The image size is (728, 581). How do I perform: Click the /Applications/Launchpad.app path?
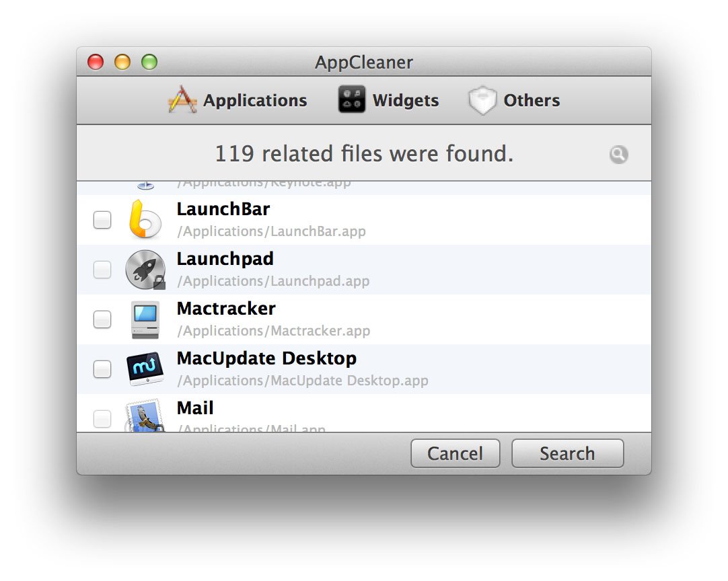point(273,281)
